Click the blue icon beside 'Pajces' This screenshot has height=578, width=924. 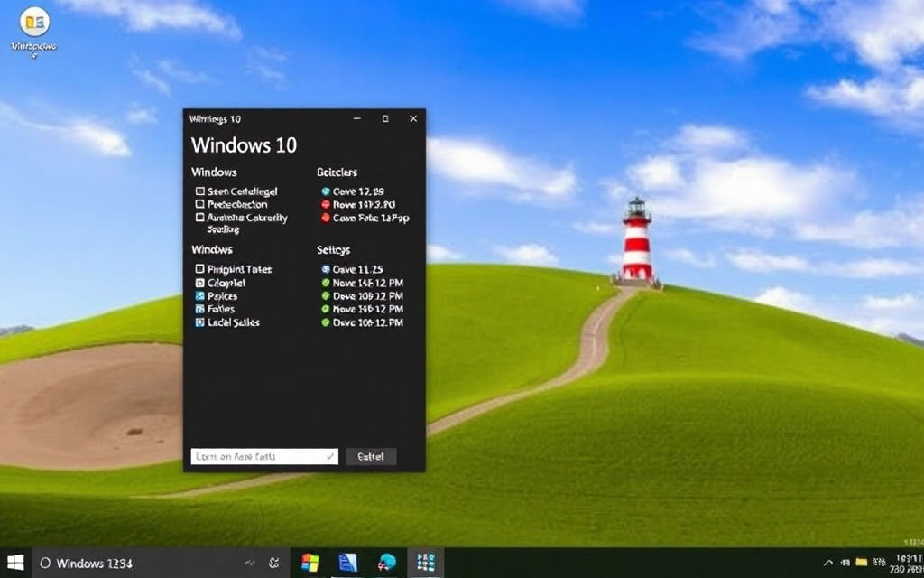coord(200,295)
